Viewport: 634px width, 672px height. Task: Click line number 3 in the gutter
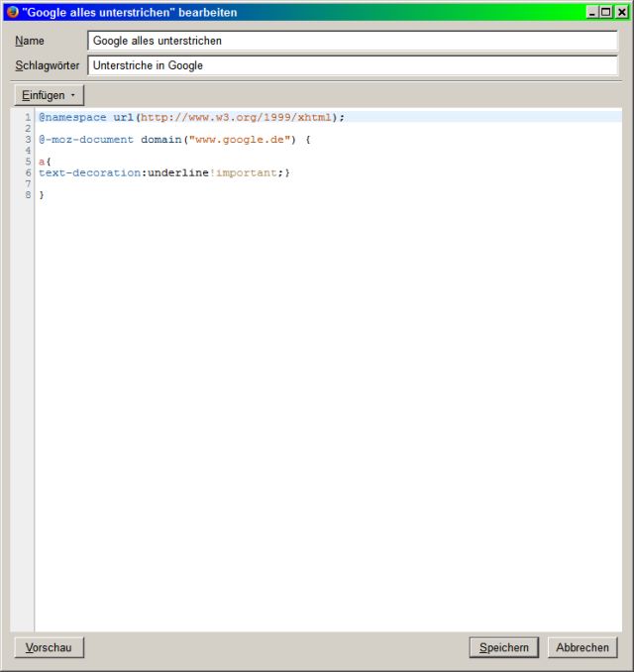(x=29, y=140)
